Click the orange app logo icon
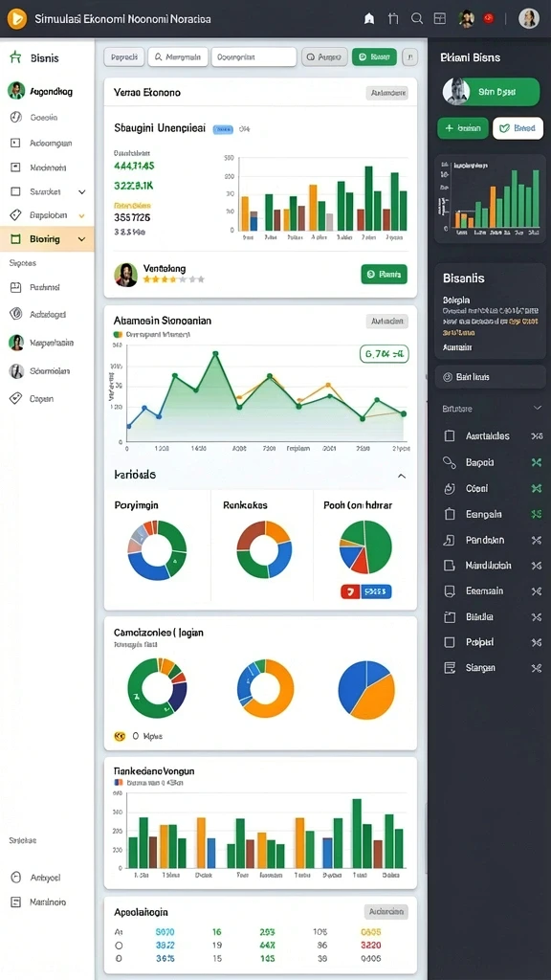Viewport: 551px width, 980px height. [17, 19]
